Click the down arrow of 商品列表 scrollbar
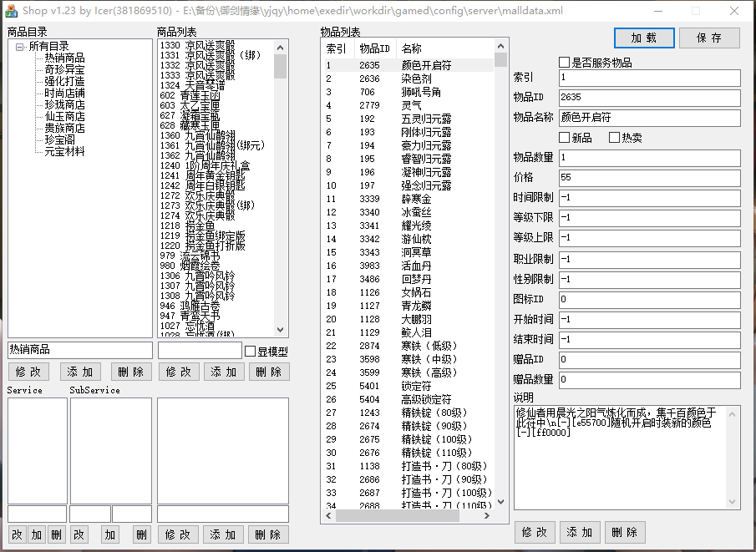Screen dimensions: 756x552 point(281,330)
